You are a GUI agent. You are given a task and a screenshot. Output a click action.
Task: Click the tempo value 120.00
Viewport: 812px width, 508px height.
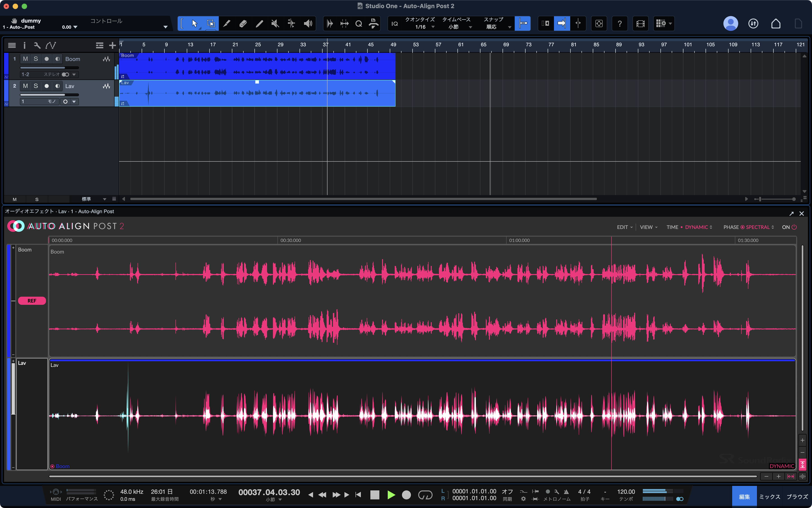click(x=626, y=492)
